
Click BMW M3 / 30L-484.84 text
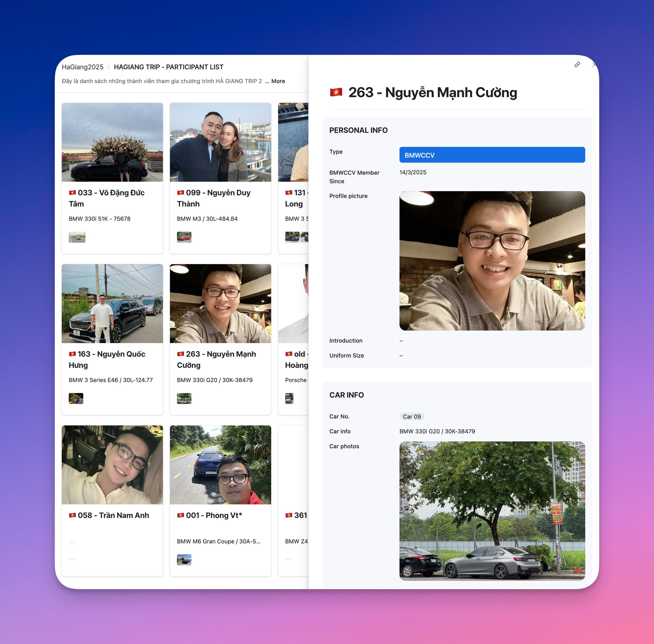pos(207,219)
